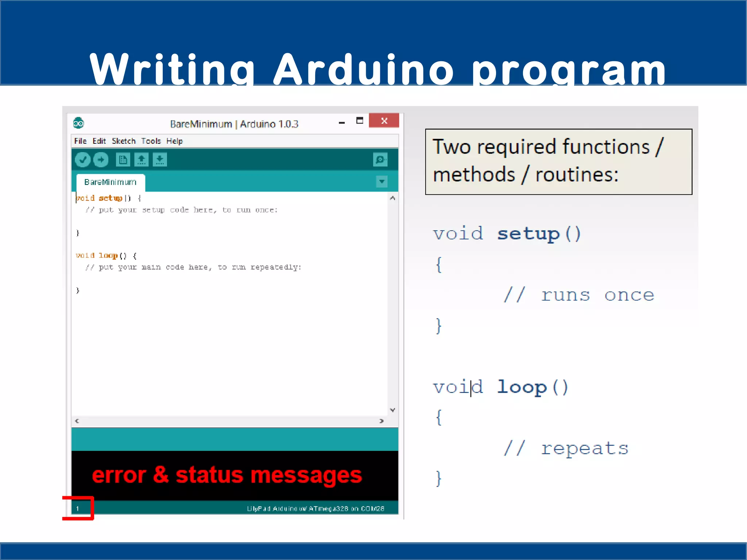Click the Upload arrow toolbar button

101,160
